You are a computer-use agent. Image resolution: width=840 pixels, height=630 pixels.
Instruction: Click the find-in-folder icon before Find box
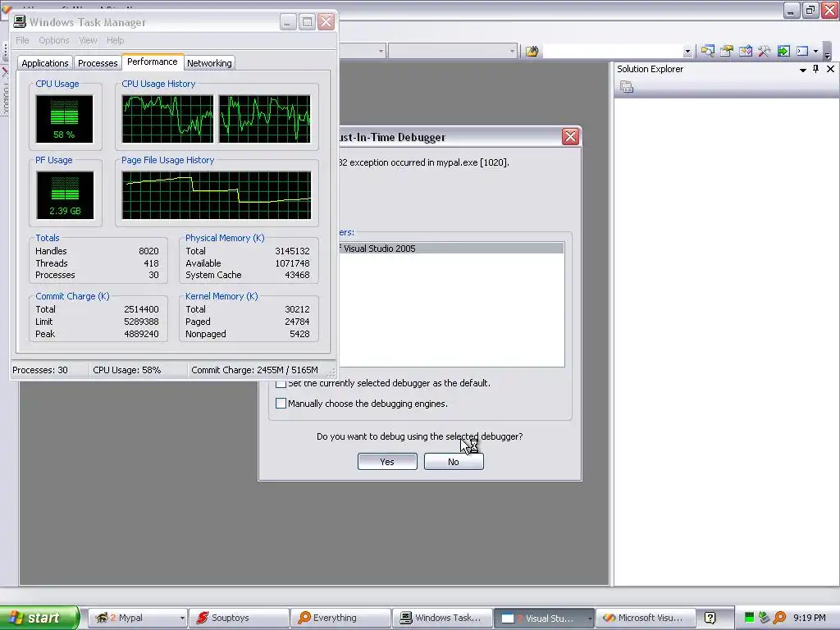click(x=532, y=52)
